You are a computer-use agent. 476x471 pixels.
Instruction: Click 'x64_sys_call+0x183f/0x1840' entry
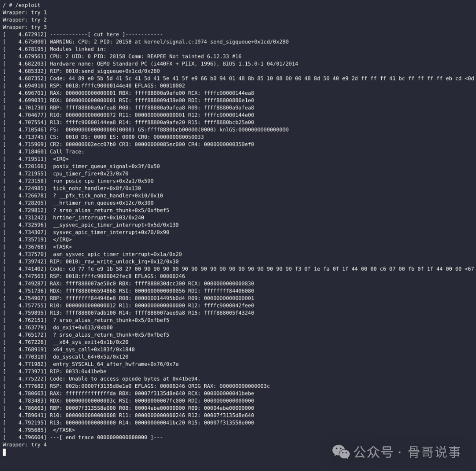tap(94, 349)
